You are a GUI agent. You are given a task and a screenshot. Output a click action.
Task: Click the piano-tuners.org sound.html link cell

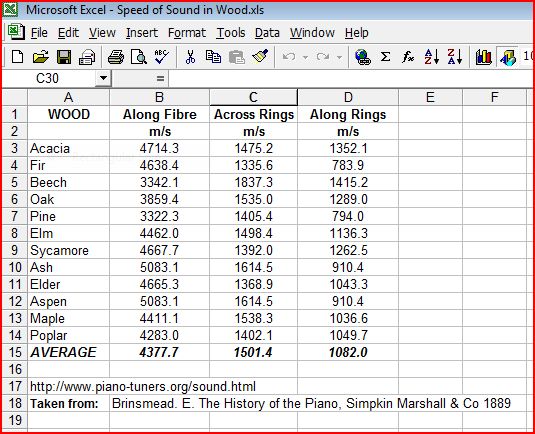pyautogui.click(x=143, y=387)
